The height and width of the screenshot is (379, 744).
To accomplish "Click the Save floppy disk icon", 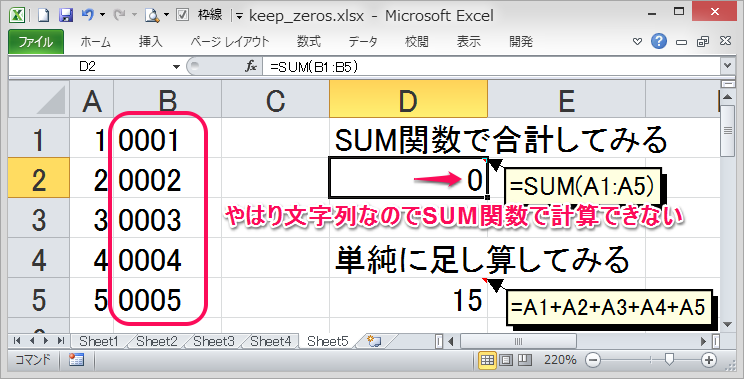I will pos(65,15).
